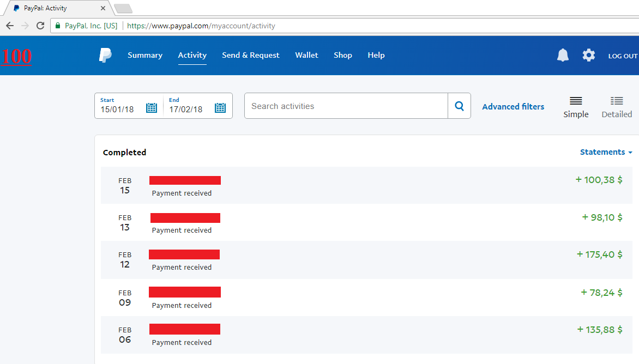Go back to previous page
This screenshot has width=639, height=364.
(x=9, y=26)
